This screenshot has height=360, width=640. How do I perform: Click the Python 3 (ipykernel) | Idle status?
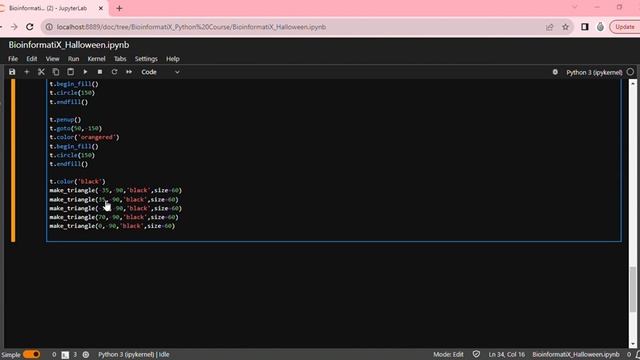click(x=133, y=354)
